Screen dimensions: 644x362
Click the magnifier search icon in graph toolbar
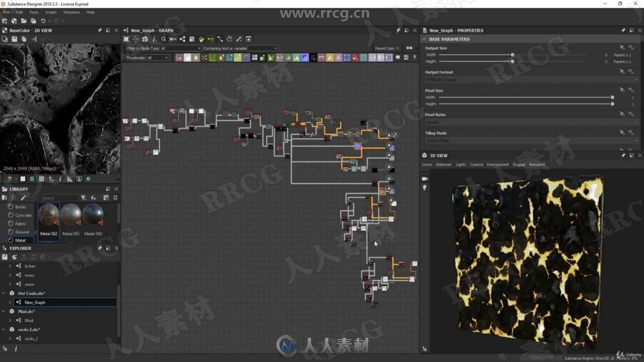(163, 39)
